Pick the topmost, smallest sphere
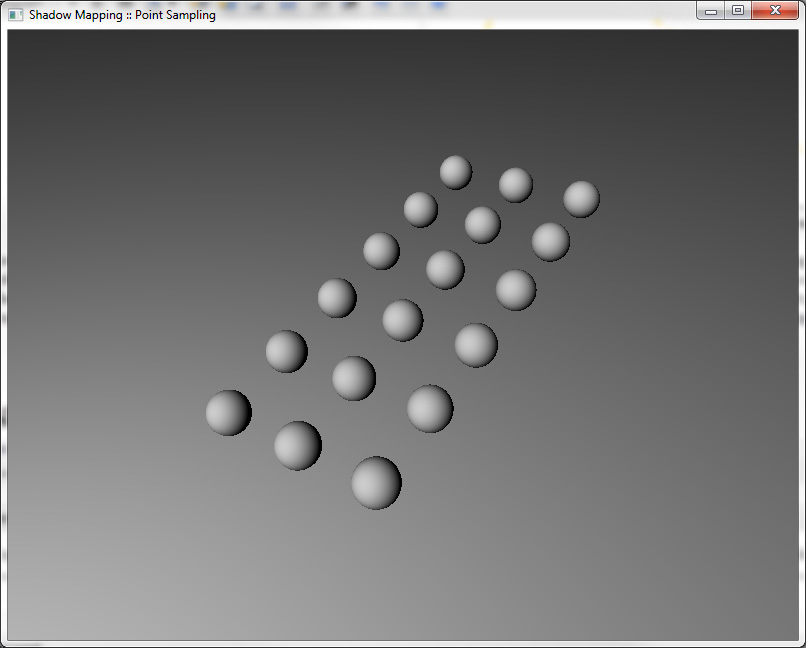806x648 pixels. coord(456,172)
